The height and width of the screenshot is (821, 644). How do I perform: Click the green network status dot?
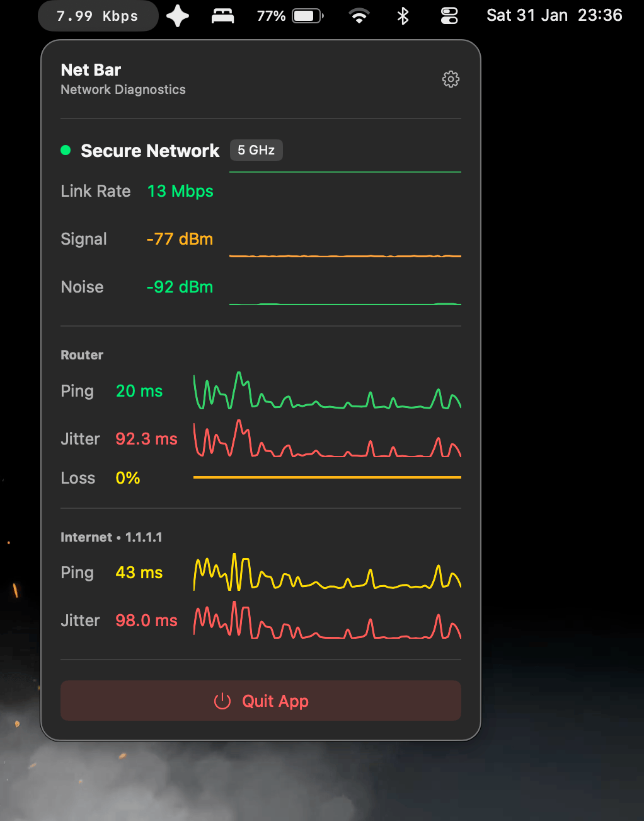pos(66,150)
